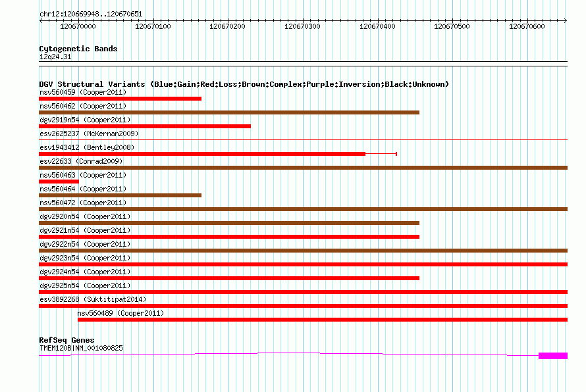Click the esv2625237 (McKernan2009) label
Image resolution: width=586 pixels, height=392 pixels.
coord(89,134)
